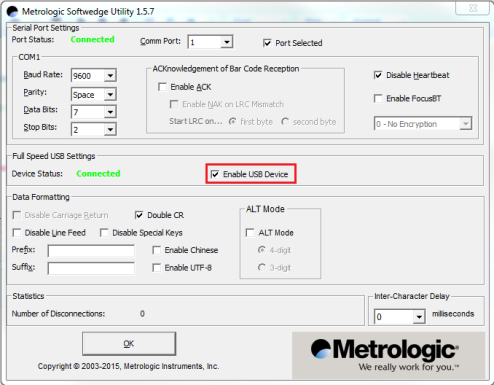494x385 pixels.
Task: Toggle Enable USB Device checkbox
Action: coord(215,174)
